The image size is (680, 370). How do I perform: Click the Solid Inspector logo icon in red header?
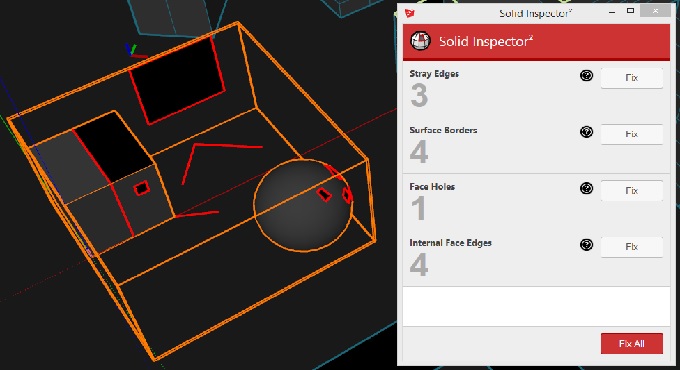[x=420, y=41]
